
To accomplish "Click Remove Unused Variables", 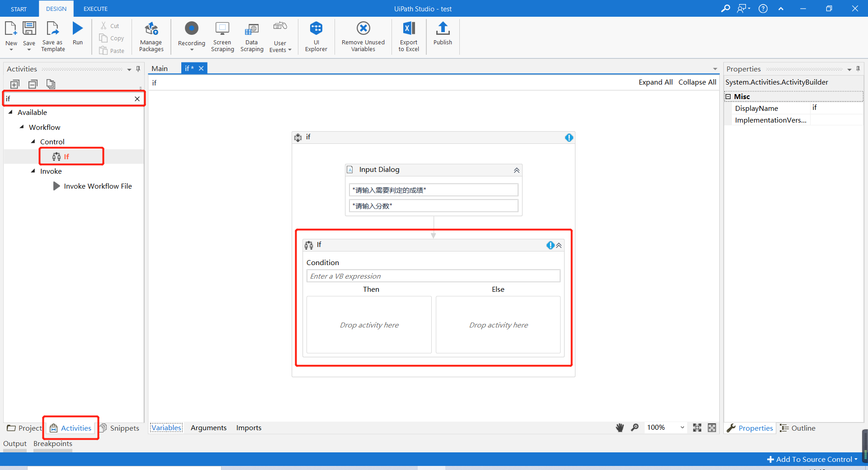I will (363, 36).
